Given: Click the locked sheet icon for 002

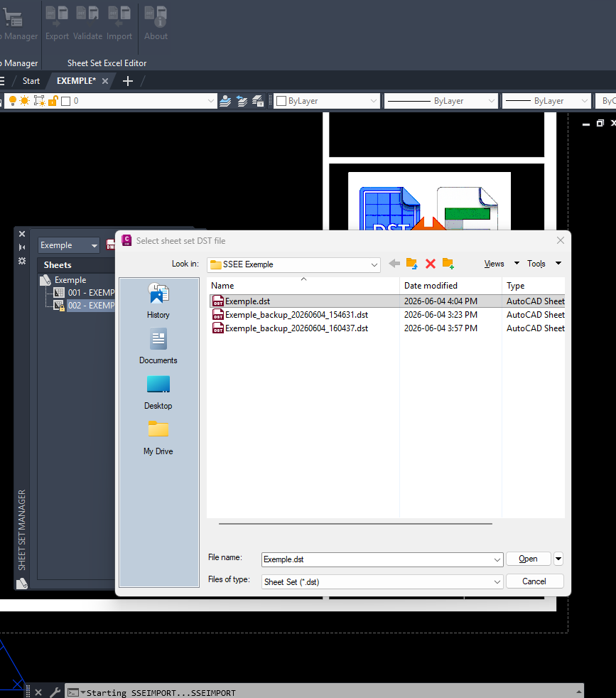Looking at the screenshot, I should pyautogui.click(x=59, y=306).
